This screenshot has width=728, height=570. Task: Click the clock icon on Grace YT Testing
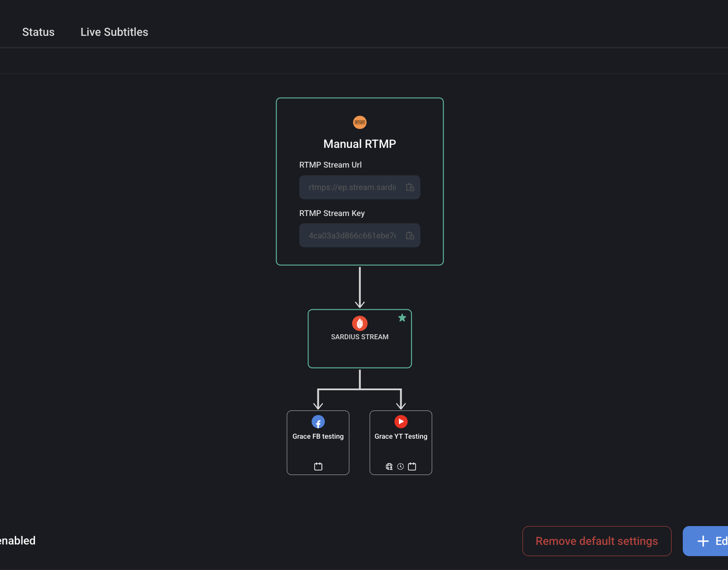[400, 466]
